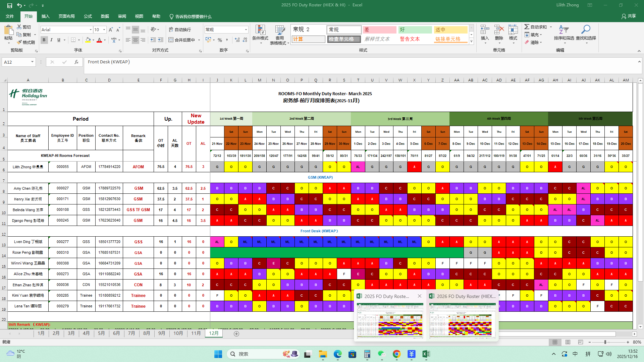Toggle Wrap Text option
644x362 pixels.
(180, 29)
